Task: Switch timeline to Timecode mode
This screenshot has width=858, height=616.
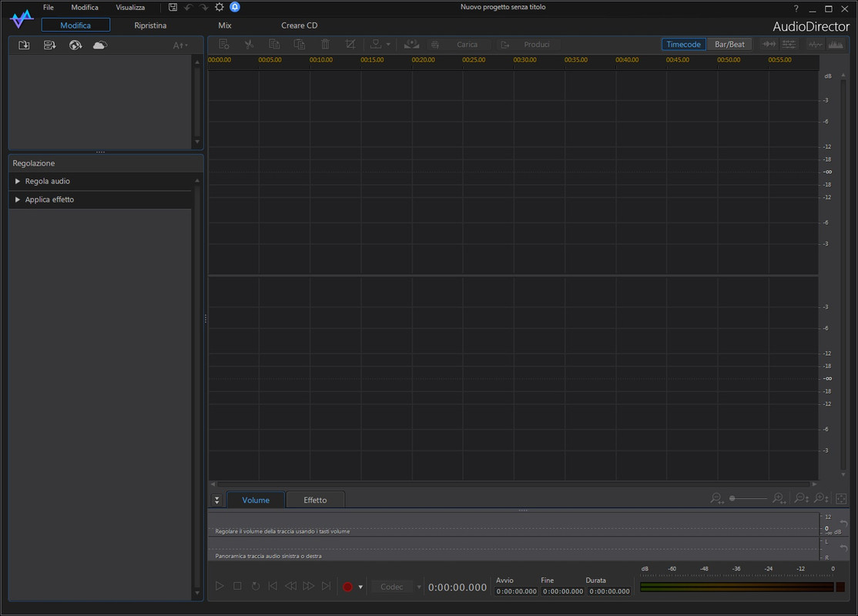Action: click(683, 45)
